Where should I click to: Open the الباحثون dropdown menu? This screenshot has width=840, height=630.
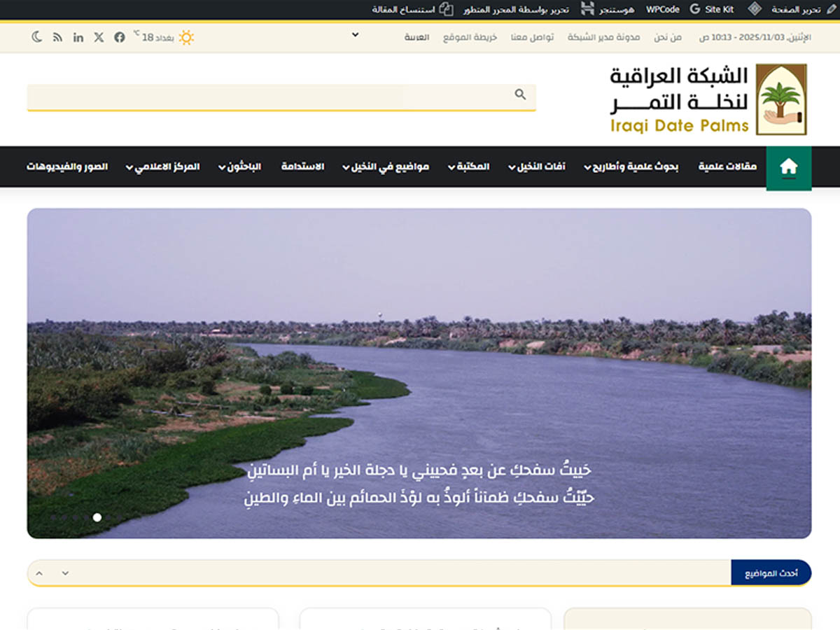pyautogui.click(x=240, y=167)
